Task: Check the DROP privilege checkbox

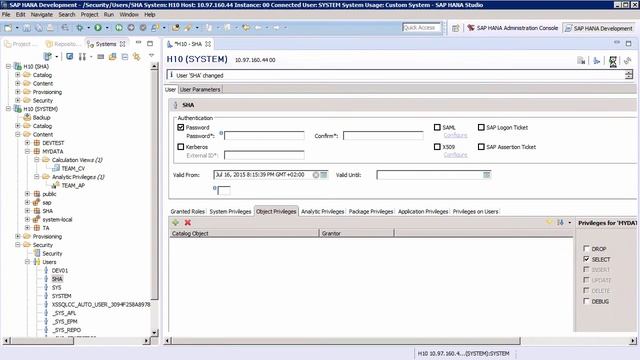Action: (587, 248)
